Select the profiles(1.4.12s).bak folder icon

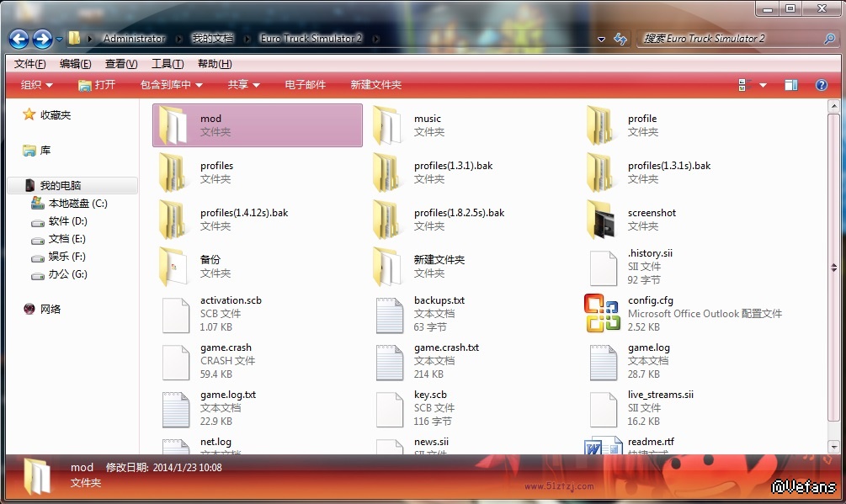[x=173, y=220]
